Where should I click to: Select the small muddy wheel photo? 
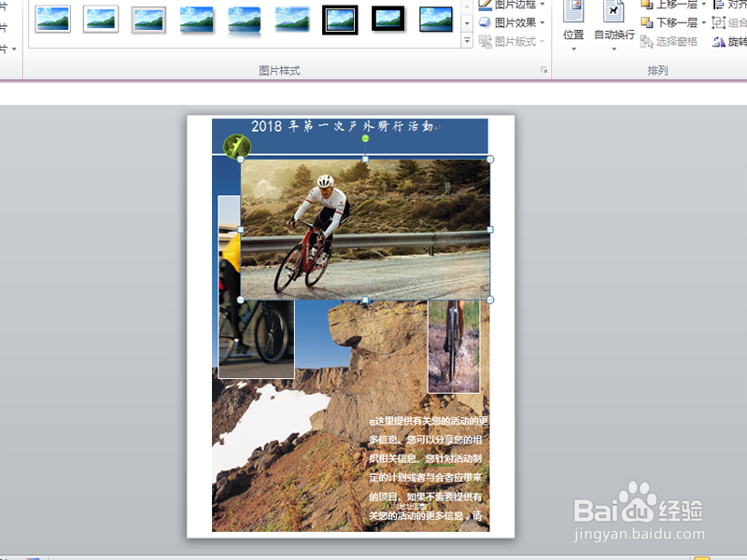[x=454, y=346]
